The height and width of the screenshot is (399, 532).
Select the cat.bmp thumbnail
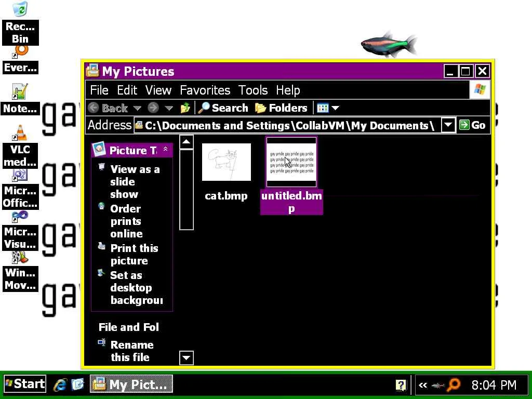[227, 162]
